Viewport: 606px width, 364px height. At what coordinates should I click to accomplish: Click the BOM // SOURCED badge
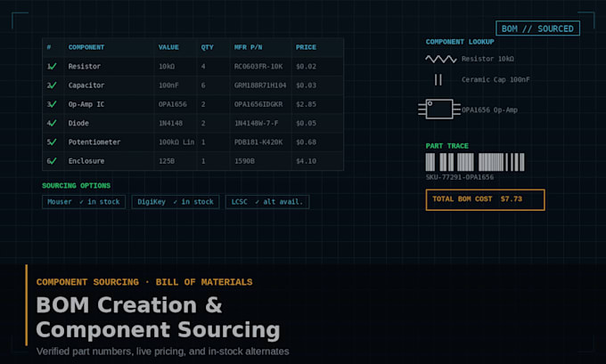537,28
